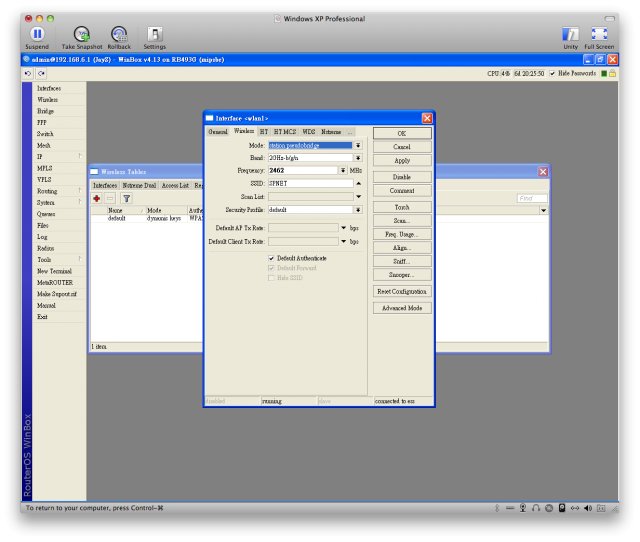This screenshot has width=640, height=542.
Task: Toggle Default Forward checkbox
Action: tap(271, 268)
